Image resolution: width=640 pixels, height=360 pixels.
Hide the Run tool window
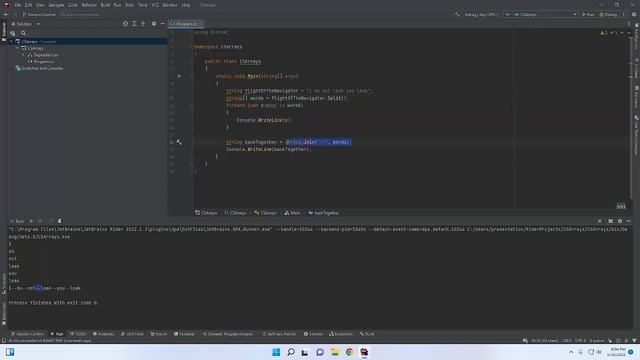[x=629, y=221]
